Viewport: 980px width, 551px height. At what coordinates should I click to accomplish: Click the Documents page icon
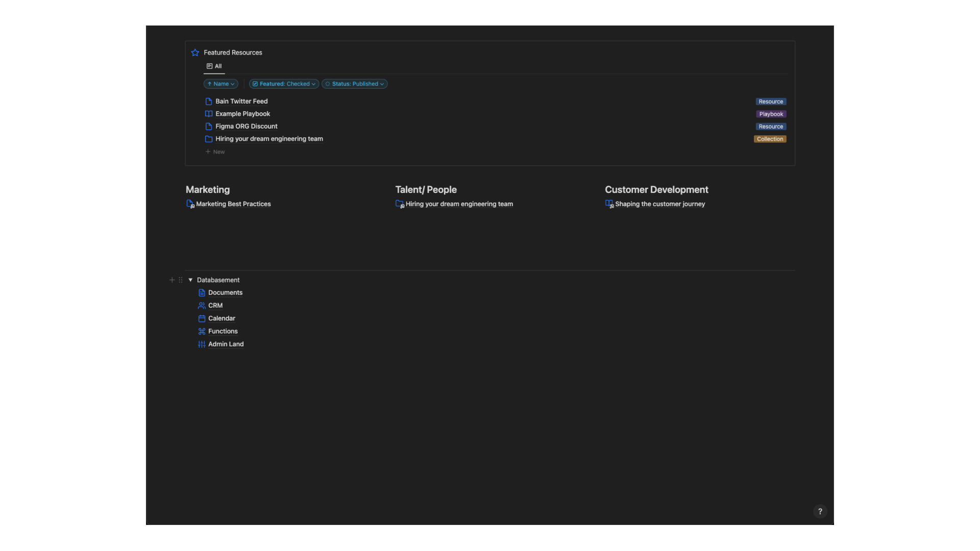202,293
